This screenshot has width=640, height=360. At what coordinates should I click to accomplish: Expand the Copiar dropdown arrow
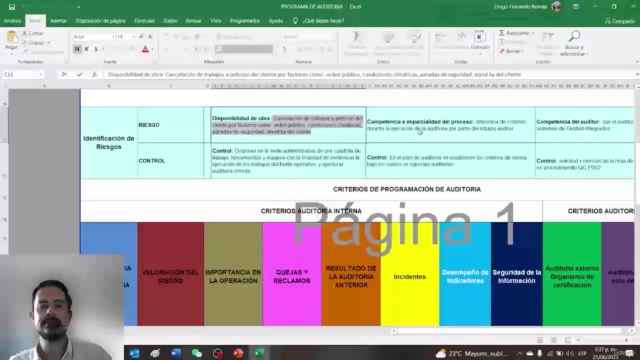tap(49, 43)
